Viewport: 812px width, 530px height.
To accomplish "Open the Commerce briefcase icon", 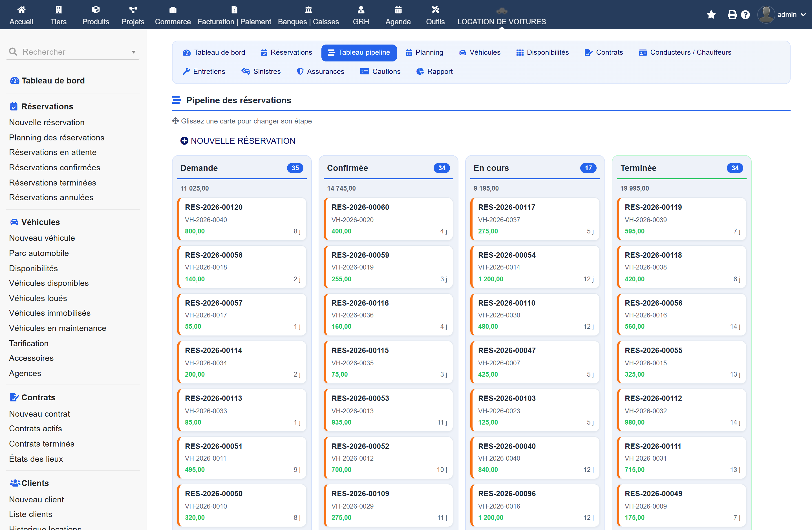I will coord(173,10).
